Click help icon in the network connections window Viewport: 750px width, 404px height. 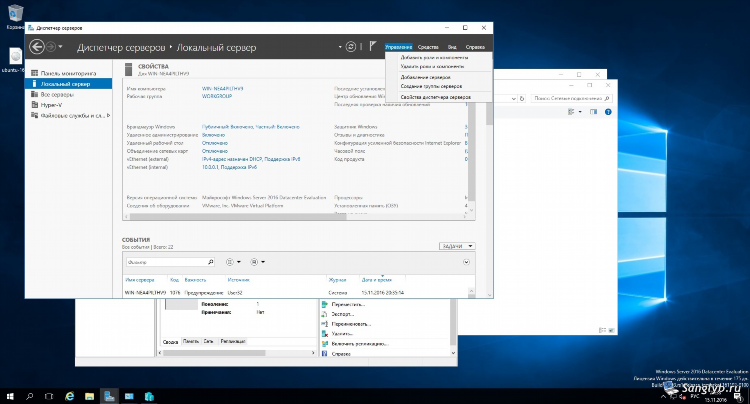608,112
